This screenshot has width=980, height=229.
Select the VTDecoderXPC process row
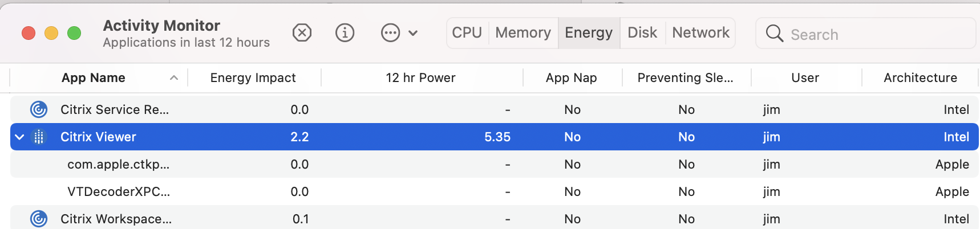(x=119, y=191)
